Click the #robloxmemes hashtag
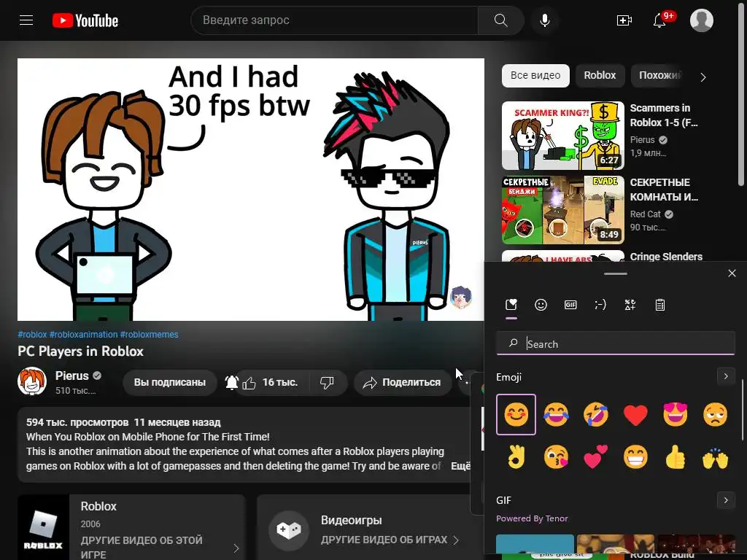 click(149, 334)
